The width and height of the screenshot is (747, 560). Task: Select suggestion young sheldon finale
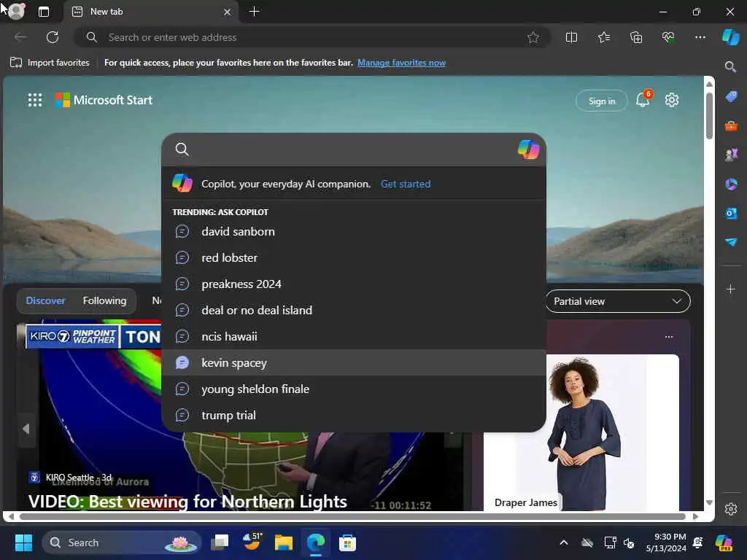coord(354,389)
